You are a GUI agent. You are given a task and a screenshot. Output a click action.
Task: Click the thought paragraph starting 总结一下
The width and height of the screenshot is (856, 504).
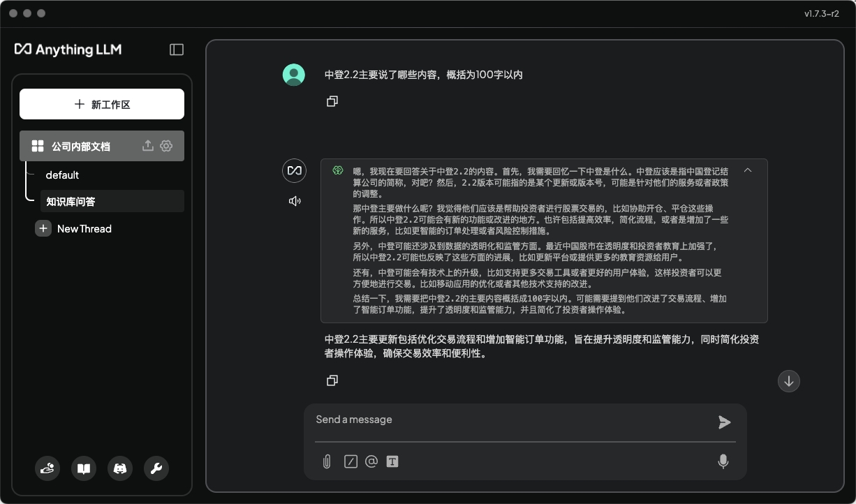540,304
